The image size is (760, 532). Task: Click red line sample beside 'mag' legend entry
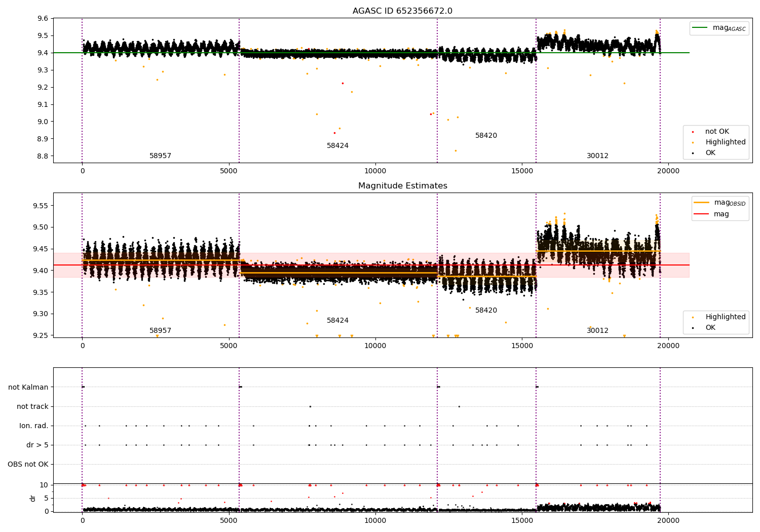[x=702, y=214]
